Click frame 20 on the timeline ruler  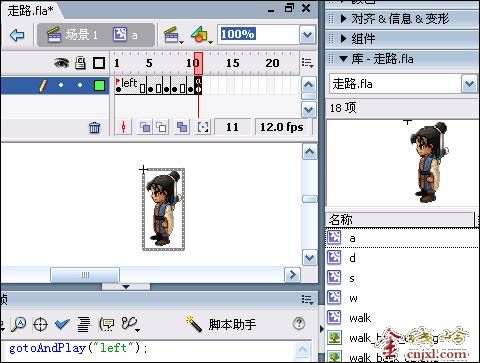click(272, 63)
